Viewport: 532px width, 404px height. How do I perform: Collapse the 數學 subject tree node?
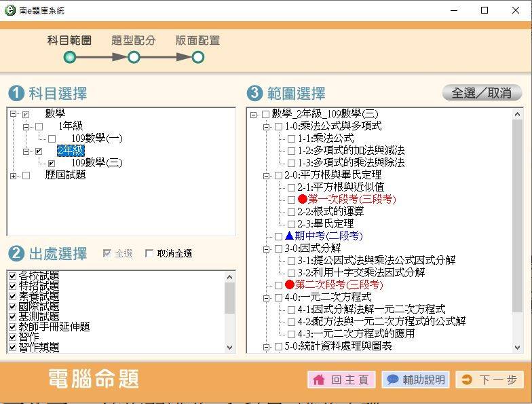(x=14, y=114)
